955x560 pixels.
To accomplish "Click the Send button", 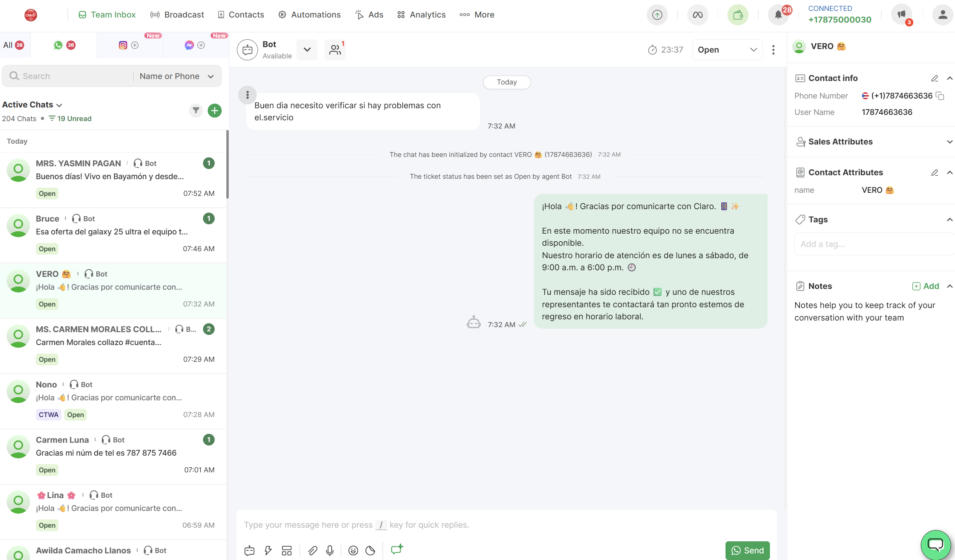I will point(747,550).
